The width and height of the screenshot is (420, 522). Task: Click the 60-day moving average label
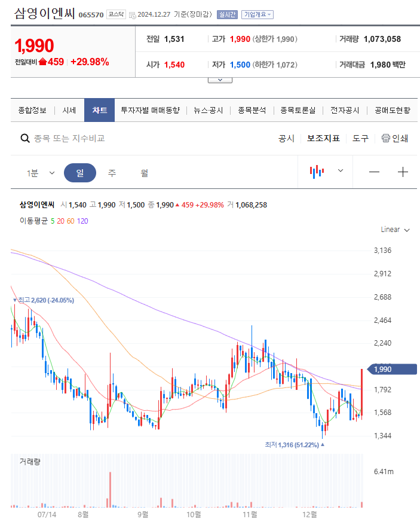coord(70,221)
